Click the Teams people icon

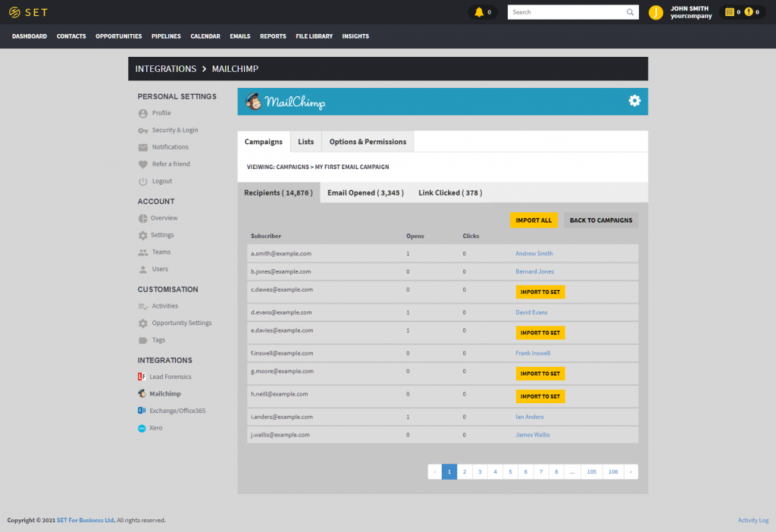tap(143, 252)
